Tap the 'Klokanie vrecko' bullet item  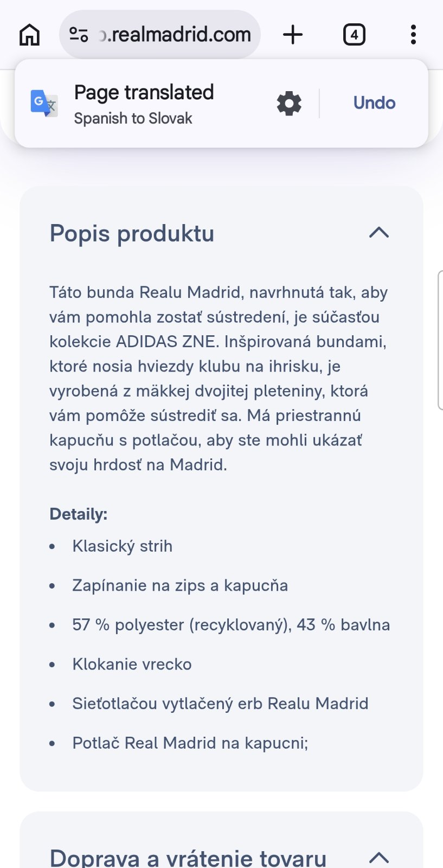tap(132, 664)
